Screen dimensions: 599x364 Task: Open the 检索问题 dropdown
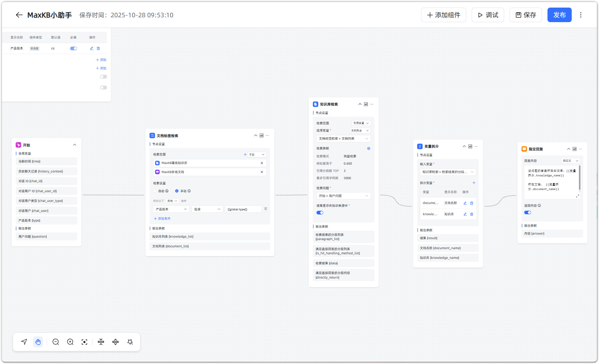click(343, 196)
